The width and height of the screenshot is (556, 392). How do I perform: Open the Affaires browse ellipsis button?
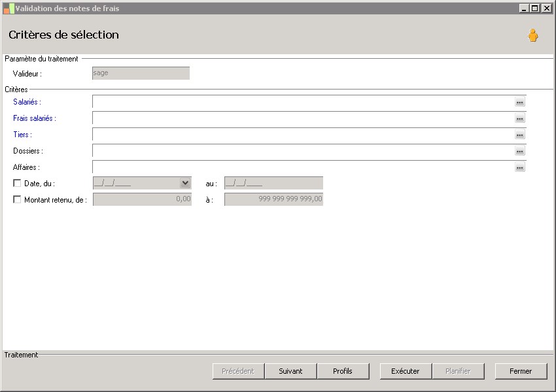(520, 167)
